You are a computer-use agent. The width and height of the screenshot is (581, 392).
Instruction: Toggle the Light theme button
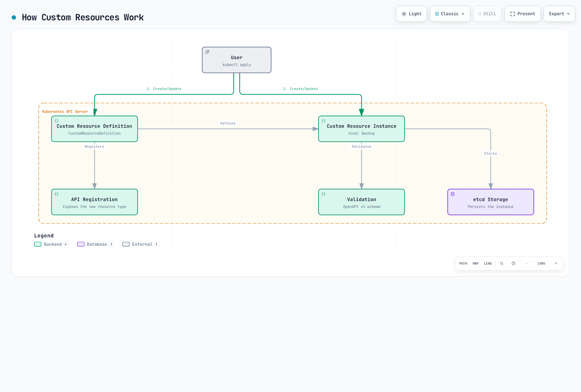click(411, 14)
